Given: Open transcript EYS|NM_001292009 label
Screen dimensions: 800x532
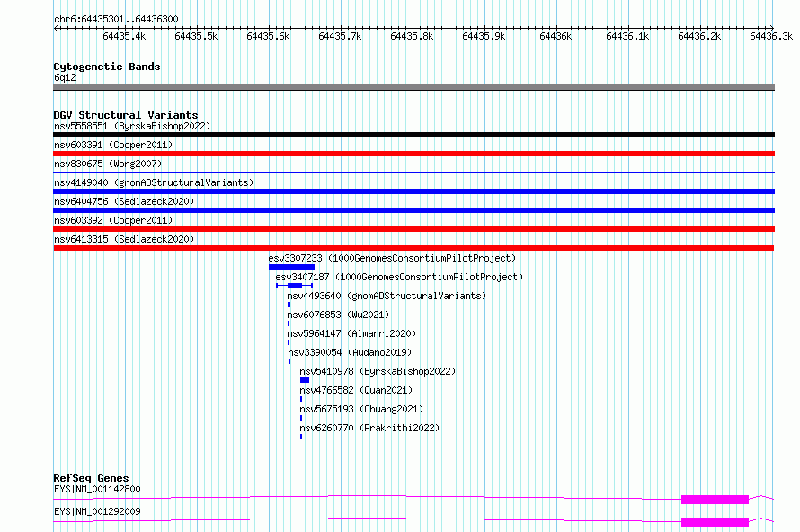Looking at the screenshot, I should [x=97, y=511].
